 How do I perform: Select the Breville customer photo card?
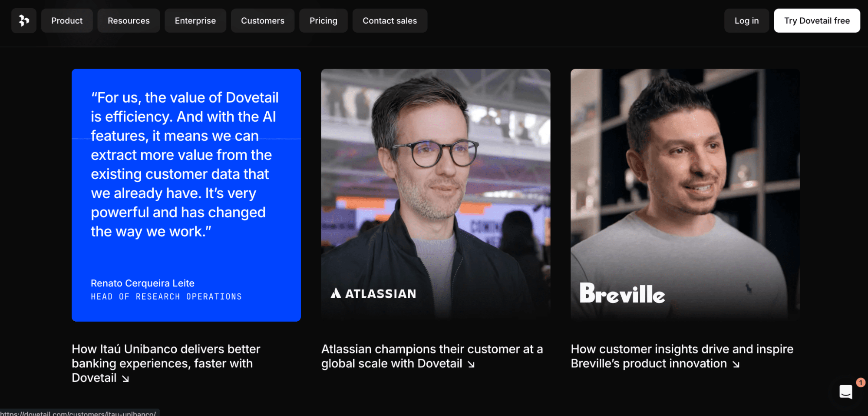click(x=685, y=195)
